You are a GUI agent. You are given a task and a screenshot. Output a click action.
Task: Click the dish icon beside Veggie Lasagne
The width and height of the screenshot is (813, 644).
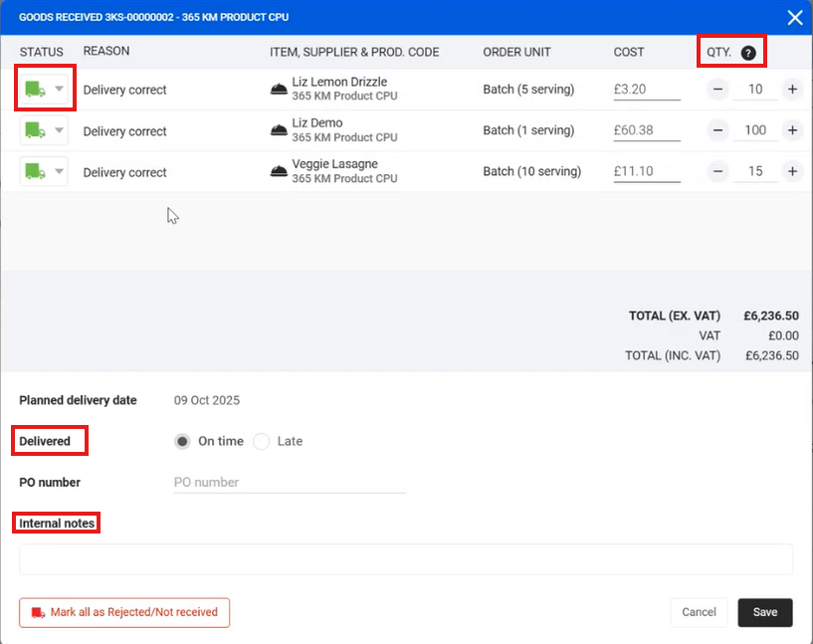pyautogui.click(x=280, y=171)
